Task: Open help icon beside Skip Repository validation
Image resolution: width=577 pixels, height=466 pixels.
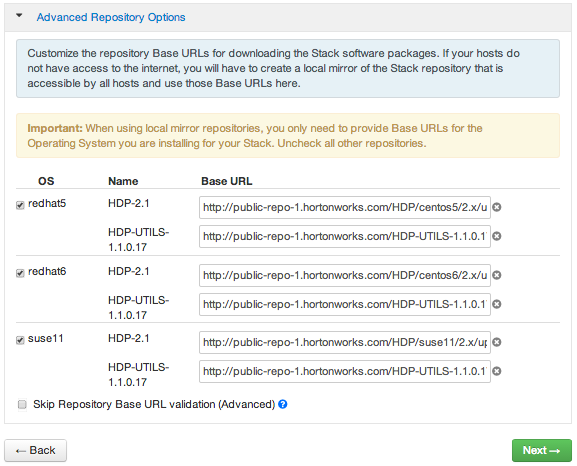Action: point(283,404)
